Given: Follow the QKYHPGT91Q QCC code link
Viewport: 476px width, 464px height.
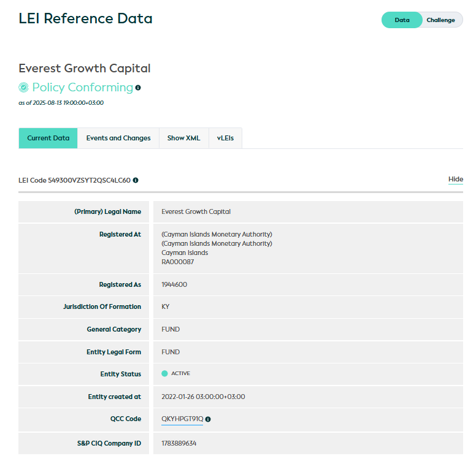Looking at the screenshot, I should pyautogui.click(x=182, y=419).
